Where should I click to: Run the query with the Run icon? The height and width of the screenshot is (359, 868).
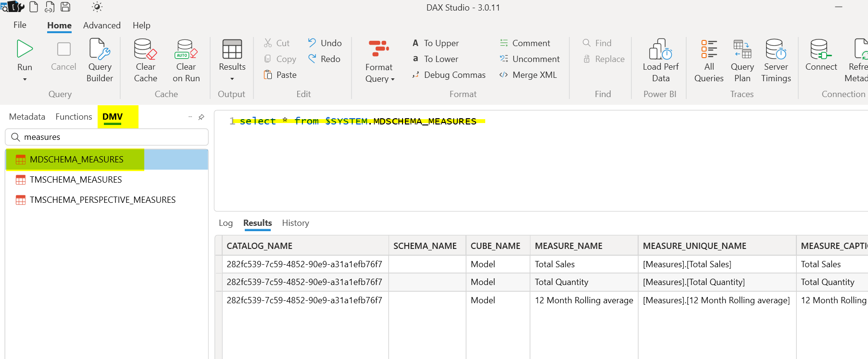click(25, 50)
